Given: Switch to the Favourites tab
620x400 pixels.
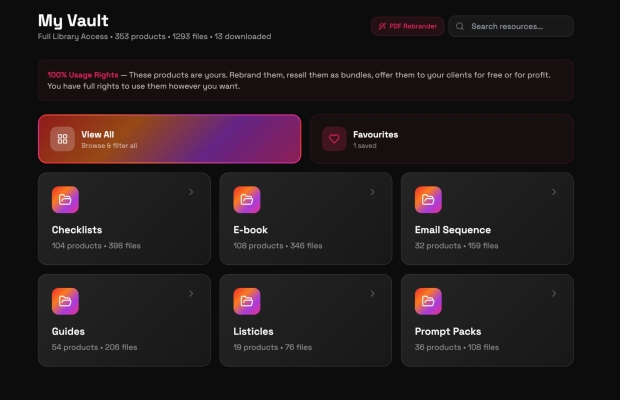Looking at the screenshot, I should (442, 139).
